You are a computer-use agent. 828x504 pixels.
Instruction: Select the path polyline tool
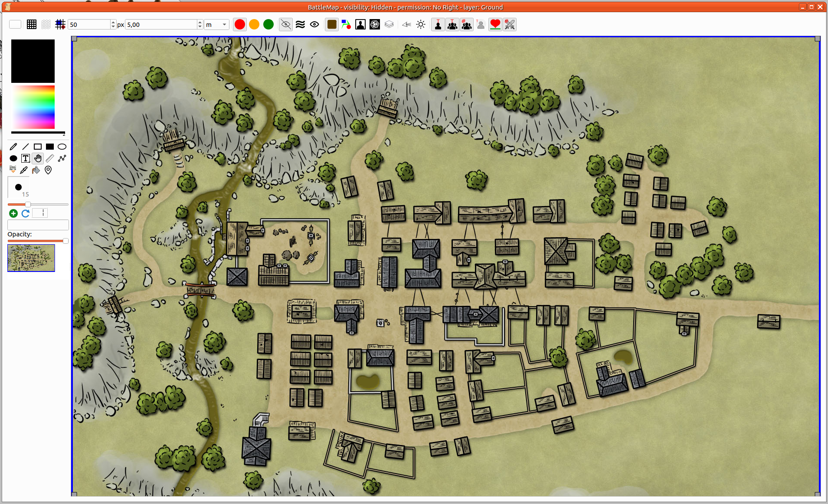[x=62, y=158]
